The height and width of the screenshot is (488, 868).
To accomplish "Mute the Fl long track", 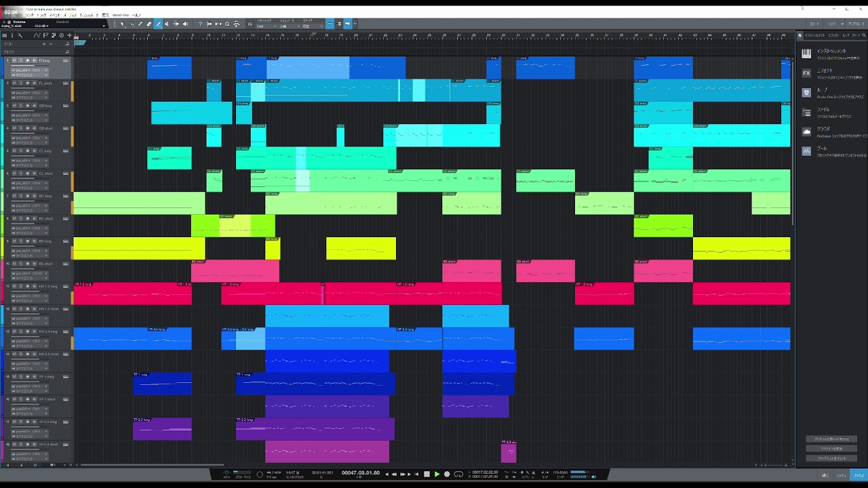I will pos(14,61).
